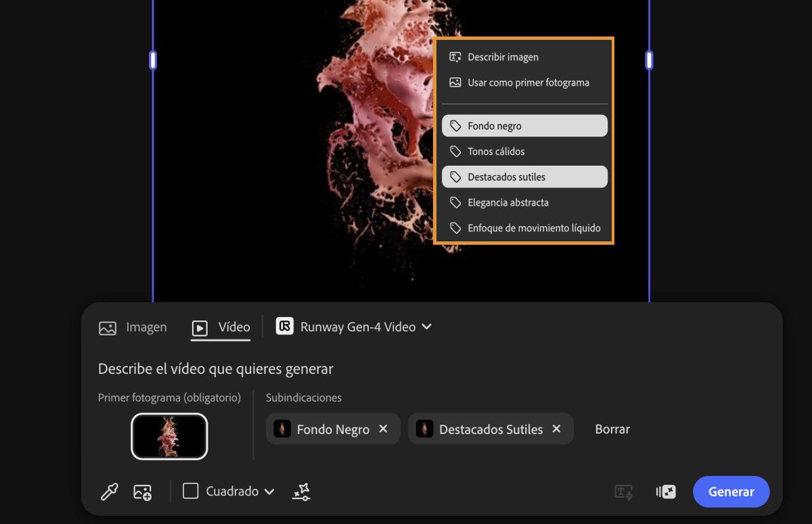Switch to the Imagen tab
This screenshot has height=524, width=812.
tap(133, 327)
